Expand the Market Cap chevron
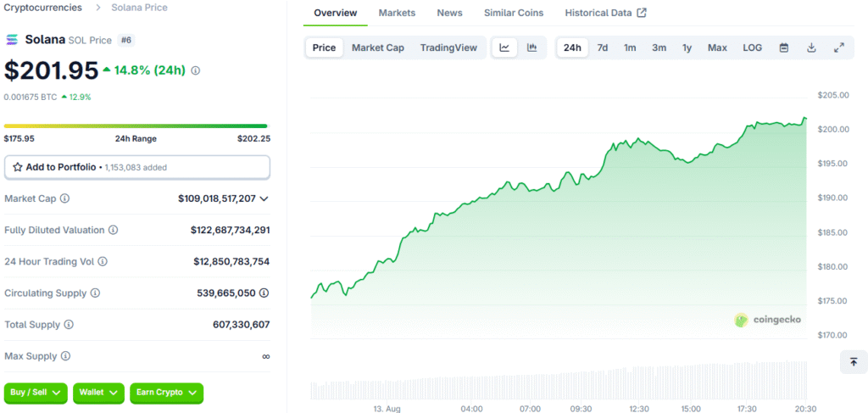This screenshot has height=413, width=868. pyautogui.click(x=264, y=198)
